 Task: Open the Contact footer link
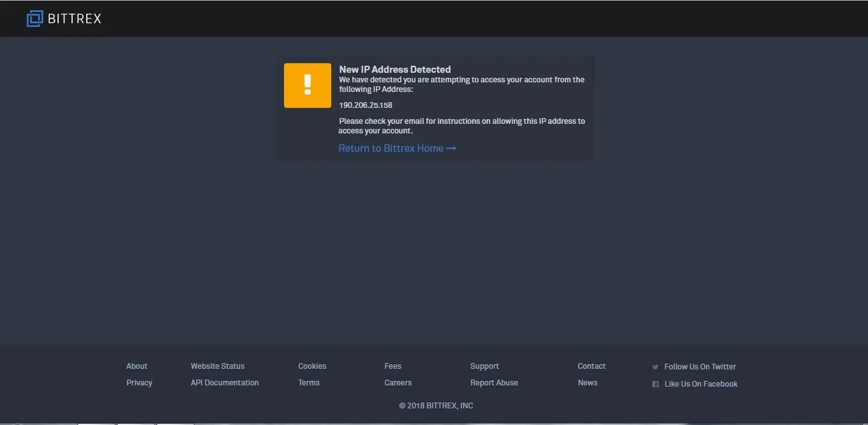pyautogui.click(x=591, y=366)
